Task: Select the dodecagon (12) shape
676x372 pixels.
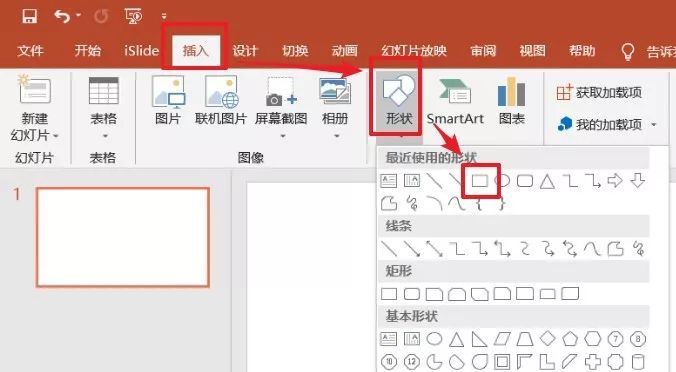Action: pyautogui.click(x=412, y=362)
